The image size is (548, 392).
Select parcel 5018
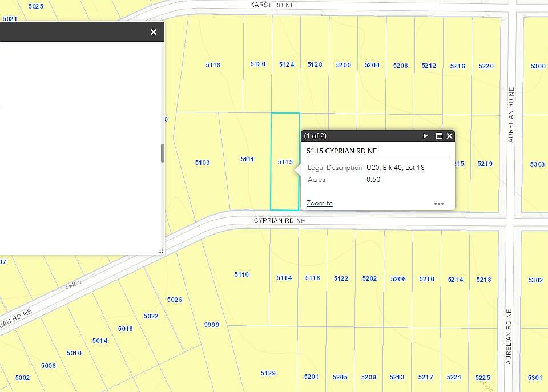pos(125,329)
